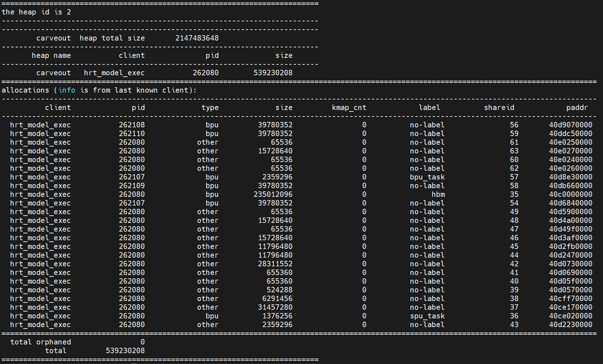Click the 'bpu_task' label entry

[427, 177]
